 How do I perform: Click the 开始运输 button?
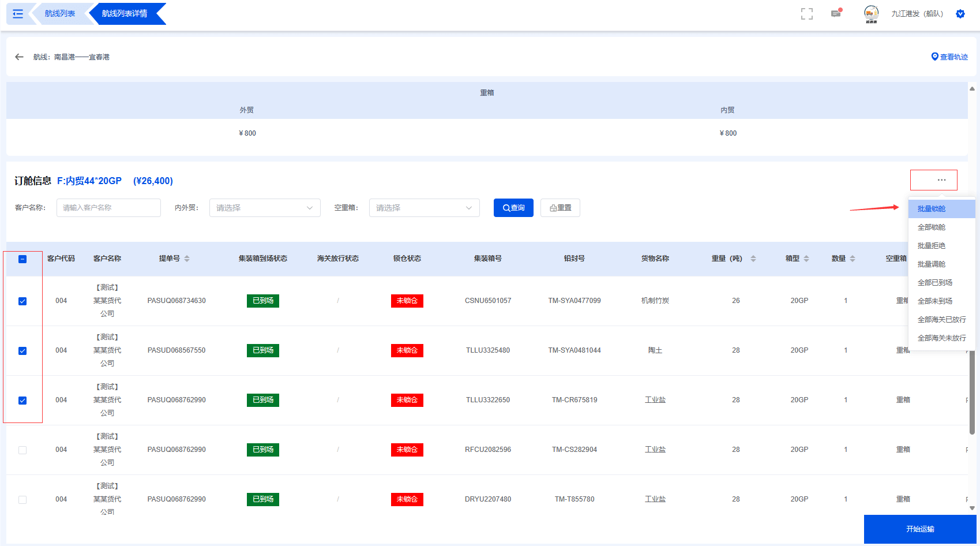(919, 529)
